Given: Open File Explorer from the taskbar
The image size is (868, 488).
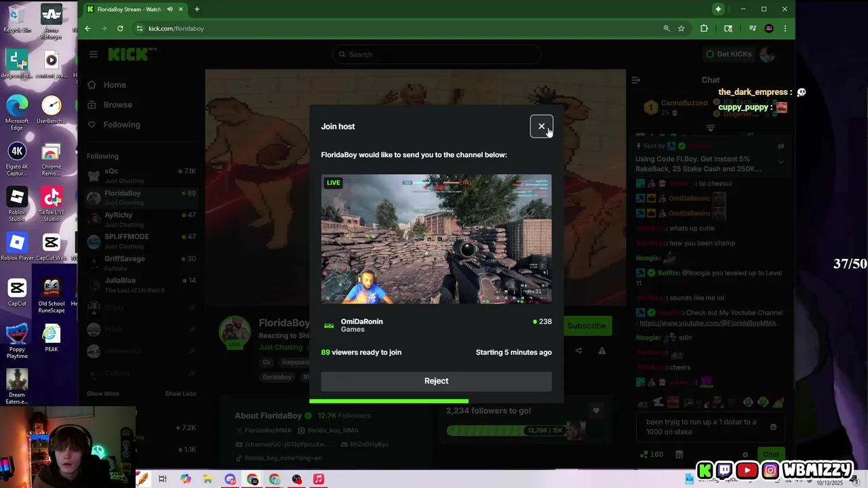Looking at the screenshot, I should click(x=208, y=479).
